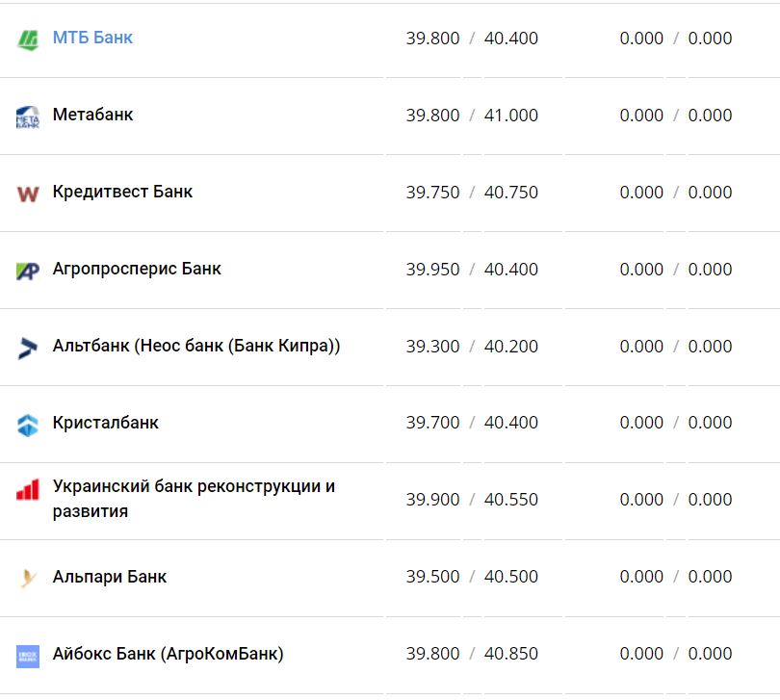The image size is (780, 700).
Task: Select the Альпари Банк name
Action: pos(110,577)
